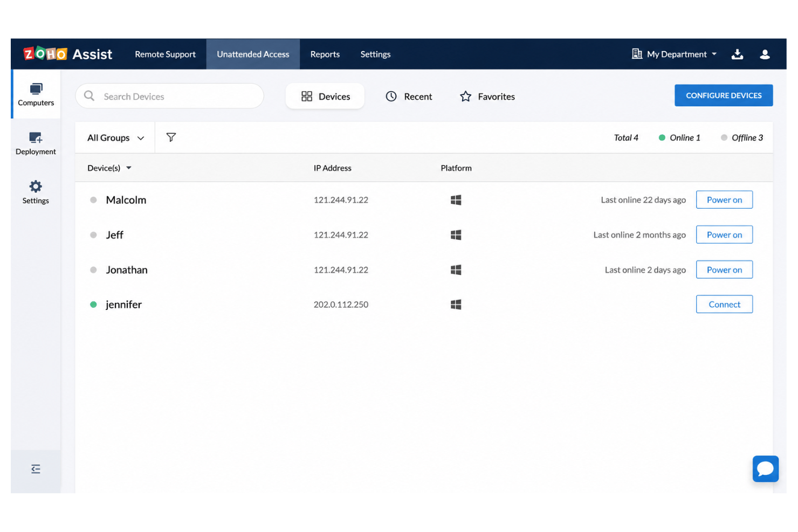Click Malcolm's IP address 121.244.91.22

[341, 200]
